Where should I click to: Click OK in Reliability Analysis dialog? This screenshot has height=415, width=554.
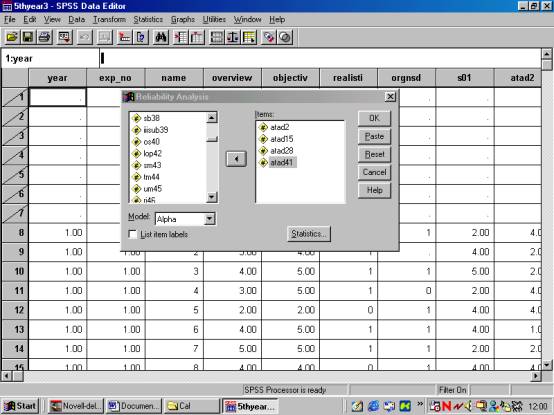click(374, 118)
